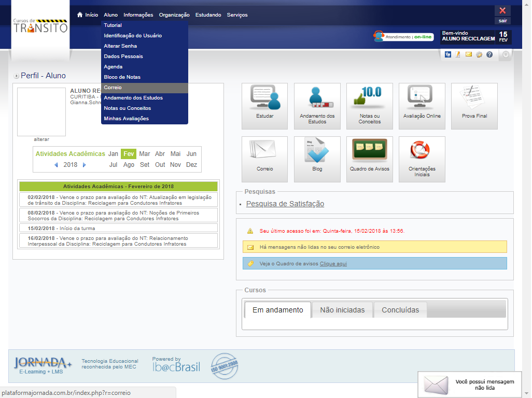Select Minhas Avaliações menu entry

tap(145, 118)
